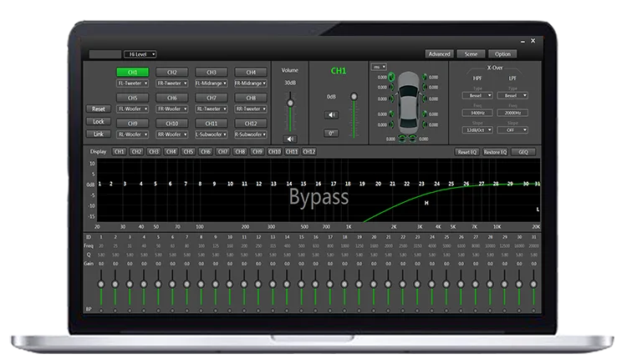Open the Hi Level input dropdown
Image resolution: width=627 pixels, height=364 pixels.
coord(140,54)
